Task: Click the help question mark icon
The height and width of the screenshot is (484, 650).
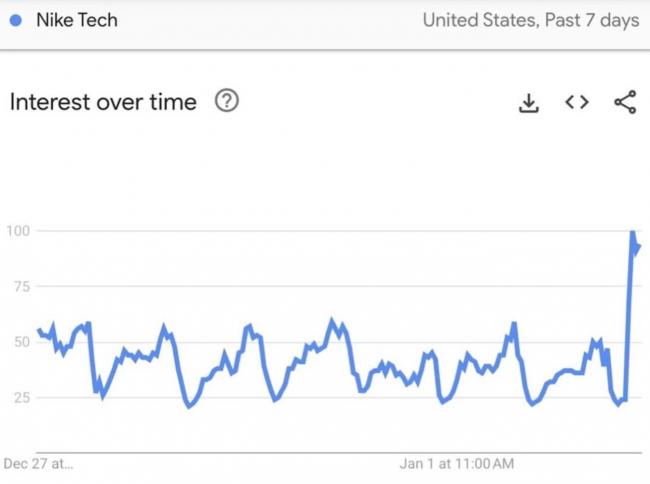Action: [227, 101]
